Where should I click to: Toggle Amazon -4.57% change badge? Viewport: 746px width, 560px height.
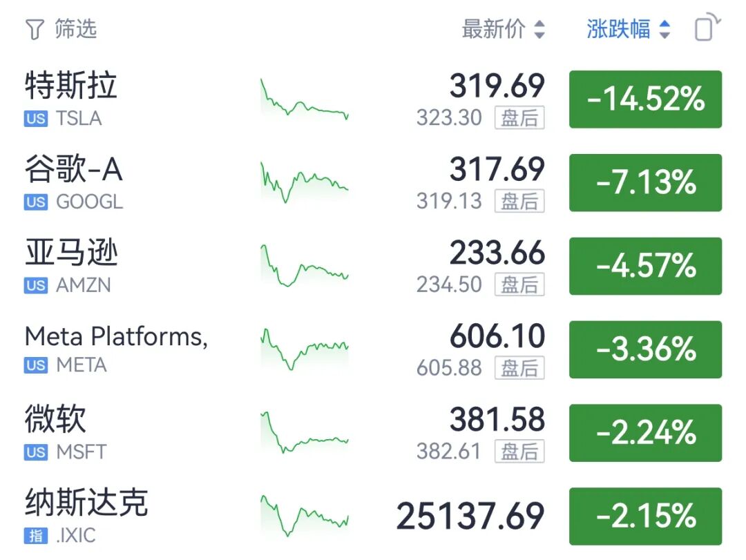tap(646, 266)
